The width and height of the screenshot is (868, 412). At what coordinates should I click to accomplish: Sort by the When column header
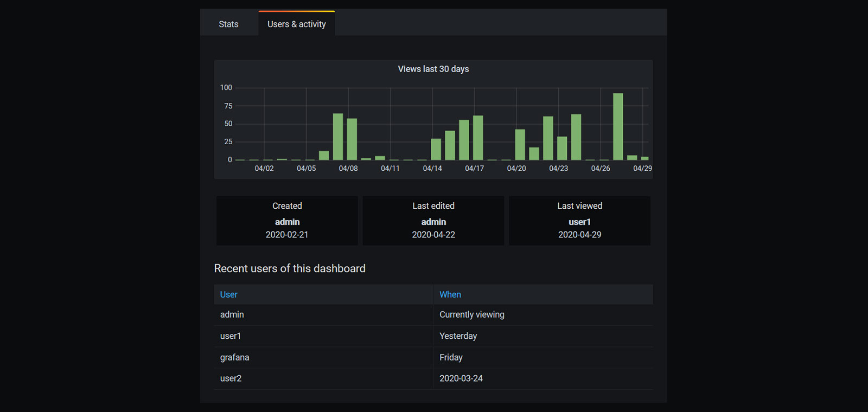tap(450, 294)
